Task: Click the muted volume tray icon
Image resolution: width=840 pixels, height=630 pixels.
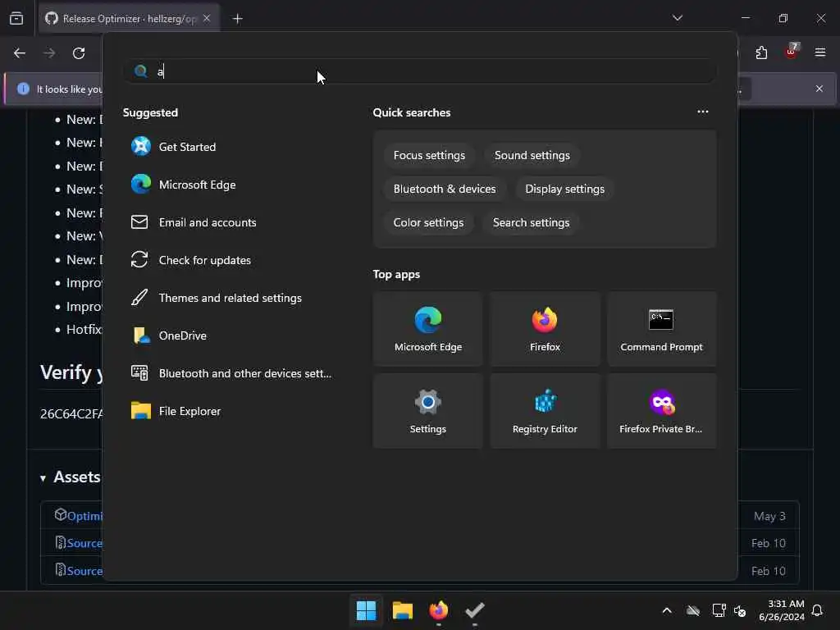Action: point(740,610)
